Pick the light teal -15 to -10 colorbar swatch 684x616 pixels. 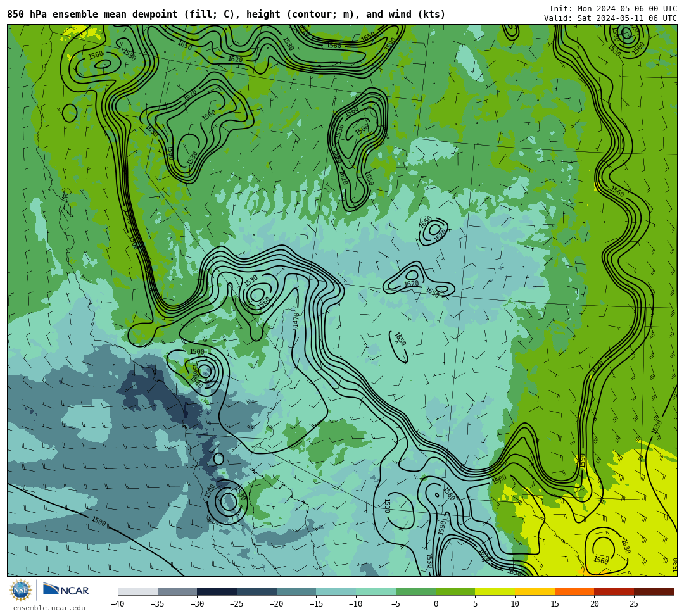coord(336,591)
